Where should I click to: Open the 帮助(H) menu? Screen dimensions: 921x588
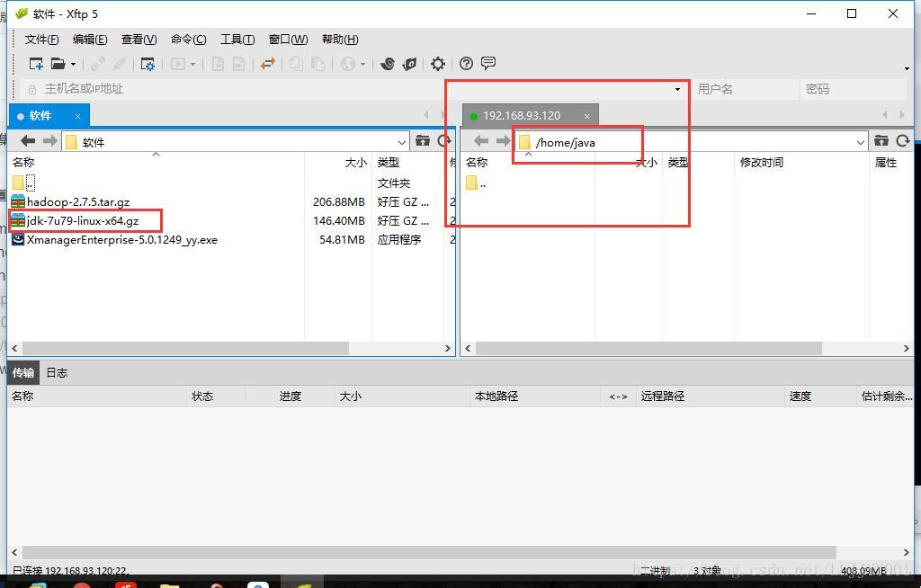(x=340, y=40)
